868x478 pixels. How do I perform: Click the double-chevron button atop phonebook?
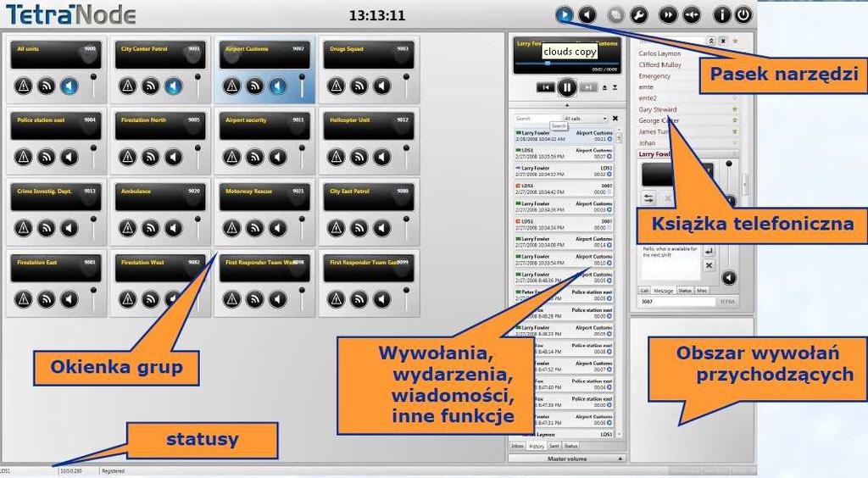pyautogui.click(x=712, y=41)
